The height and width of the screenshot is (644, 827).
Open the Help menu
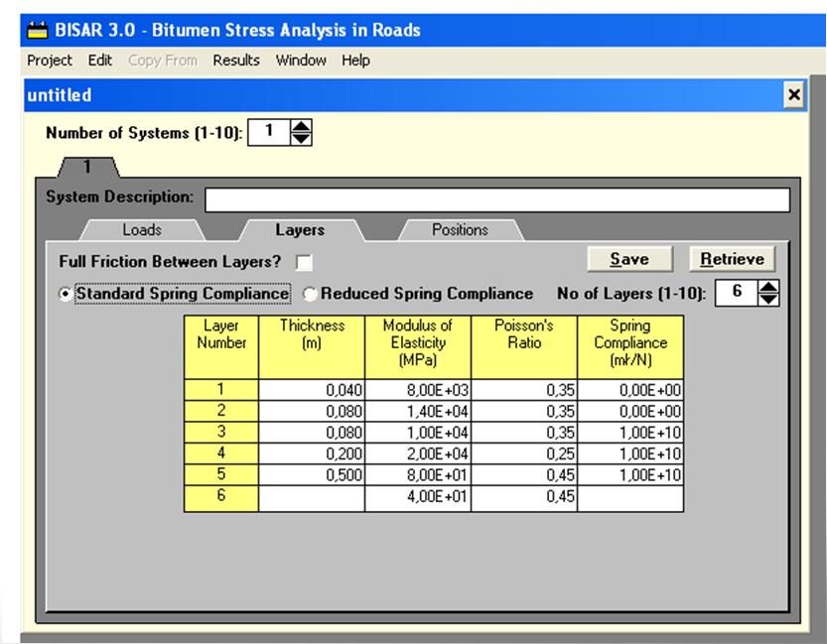[355, 61]
